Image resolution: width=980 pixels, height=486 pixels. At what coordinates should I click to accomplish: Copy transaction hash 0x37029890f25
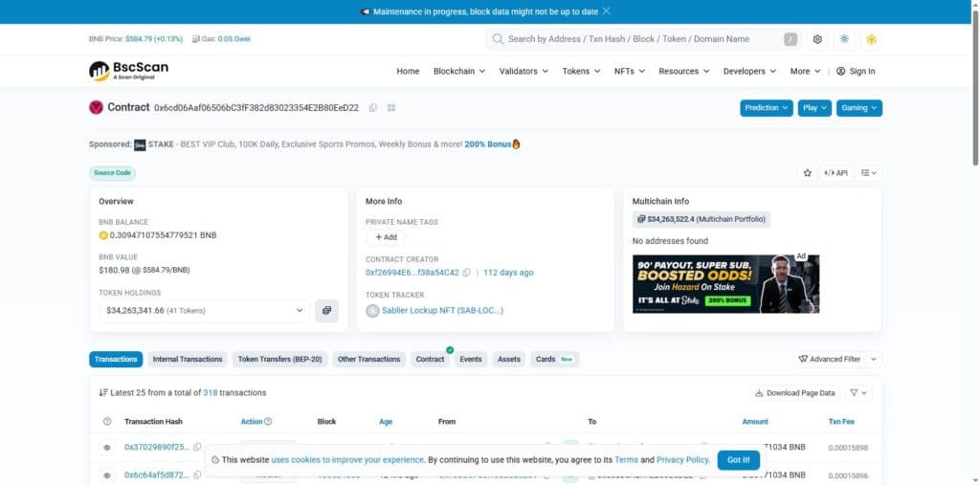197,448
